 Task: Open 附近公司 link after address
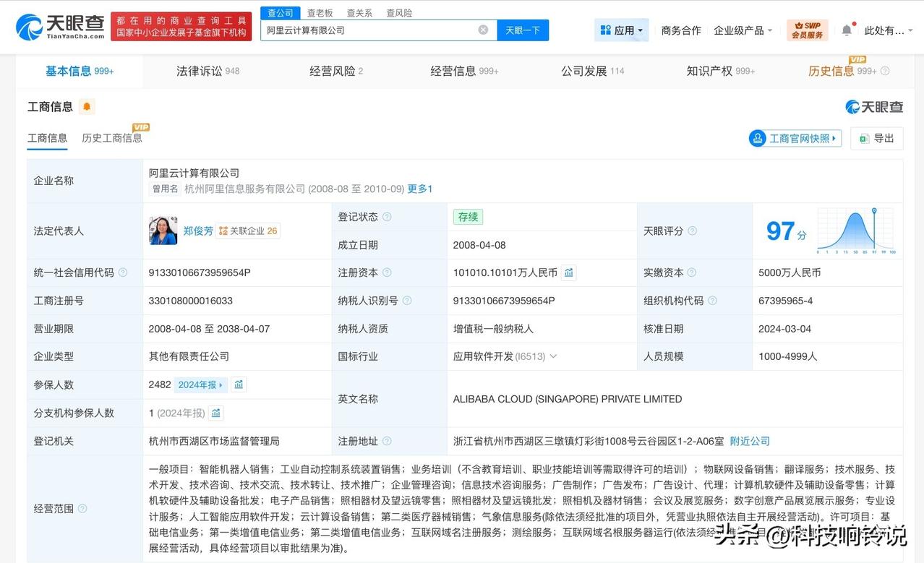tap(750, 441)
